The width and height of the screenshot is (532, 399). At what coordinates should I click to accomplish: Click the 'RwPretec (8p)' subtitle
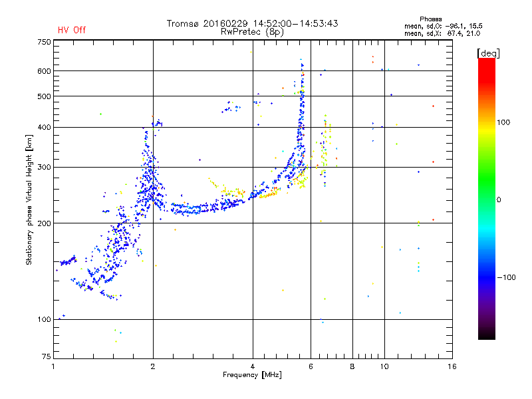(252, 32)
